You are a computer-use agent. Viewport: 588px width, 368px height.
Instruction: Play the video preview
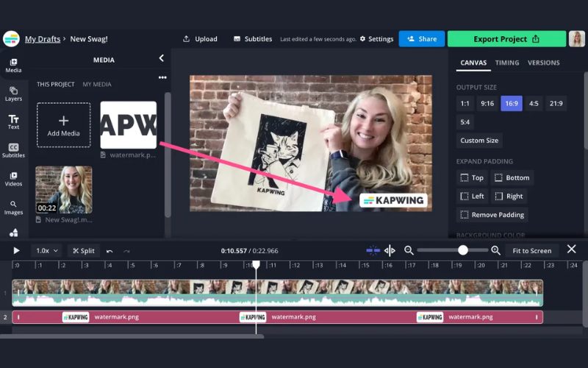tap(16, 250)
